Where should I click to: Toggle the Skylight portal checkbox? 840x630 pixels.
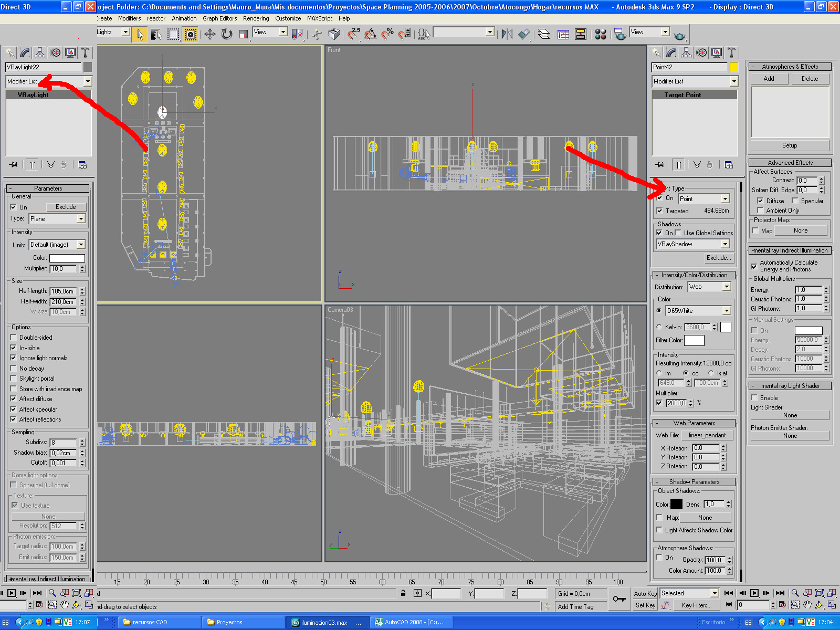point(14,379)
